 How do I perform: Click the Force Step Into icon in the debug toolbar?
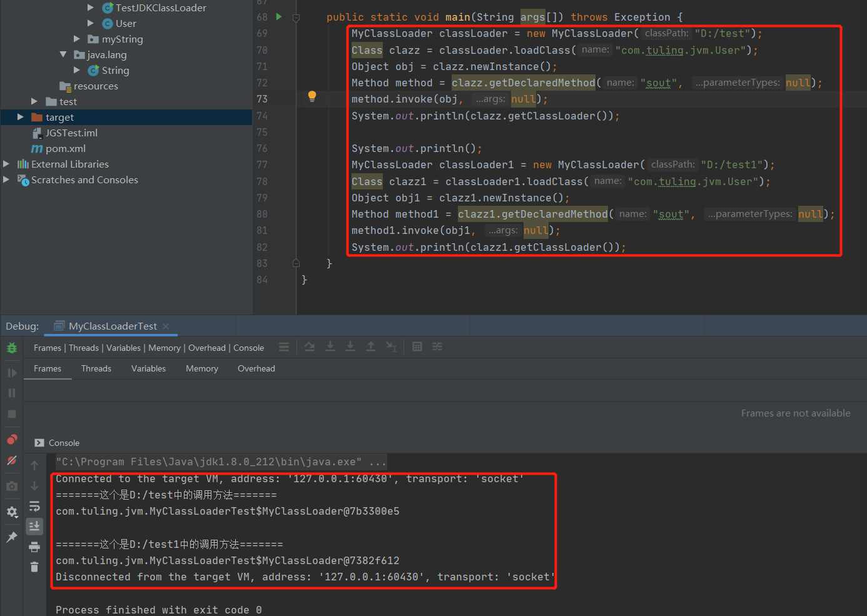350,346
